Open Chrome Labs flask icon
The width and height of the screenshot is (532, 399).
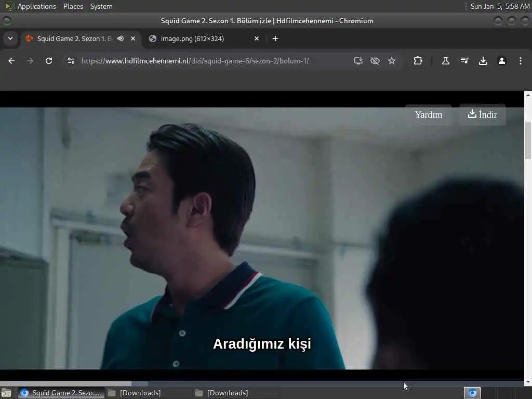coord(445,61)
